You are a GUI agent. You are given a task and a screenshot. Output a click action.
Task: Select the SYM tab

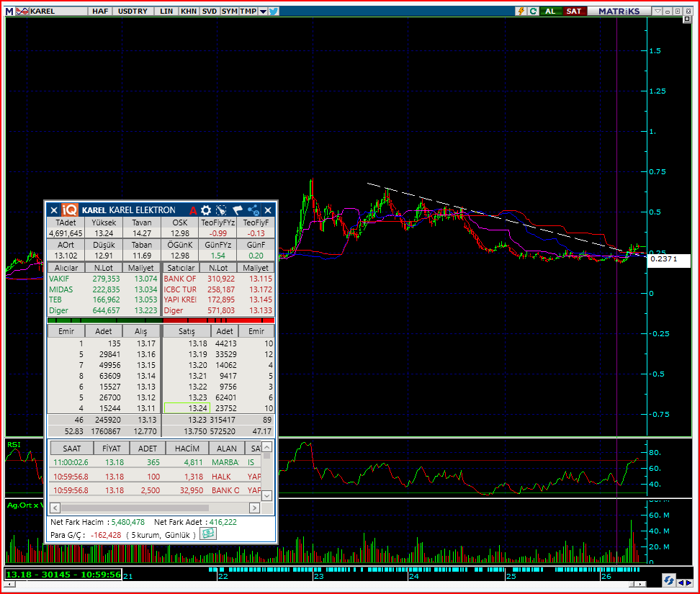point(230,11)
